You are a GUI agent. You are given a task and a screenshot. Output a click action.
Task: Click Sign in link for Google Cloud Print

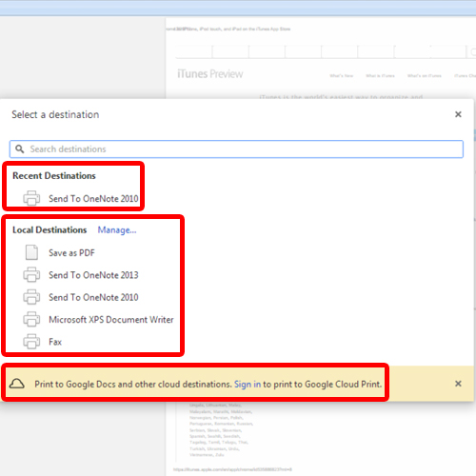click(248, 385)
